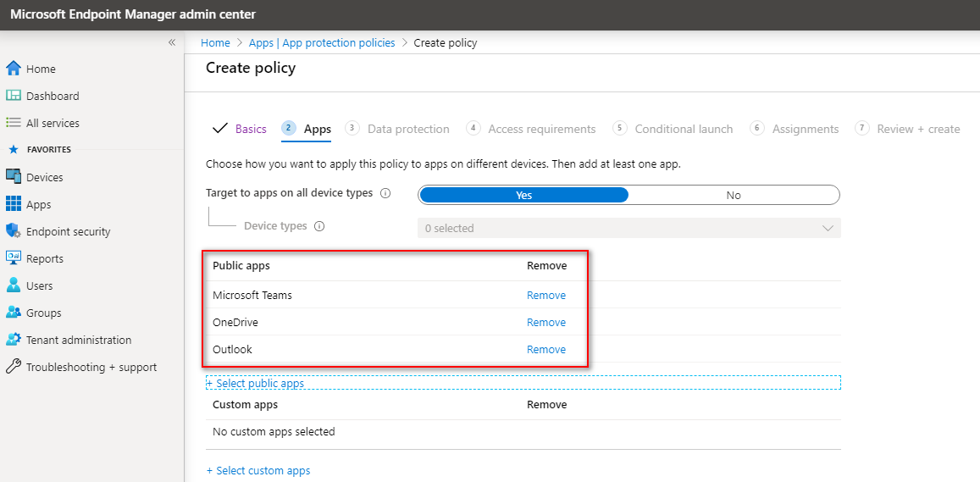
Task: Click the Outlook app name
Action: (x=232, y=350)
